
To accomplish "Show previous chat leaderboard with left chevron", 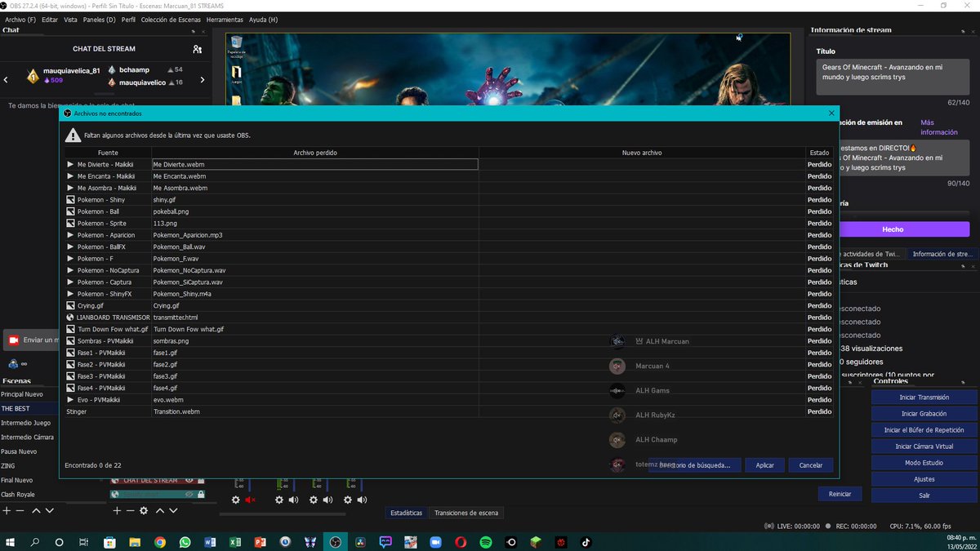I will pos(7,79).
